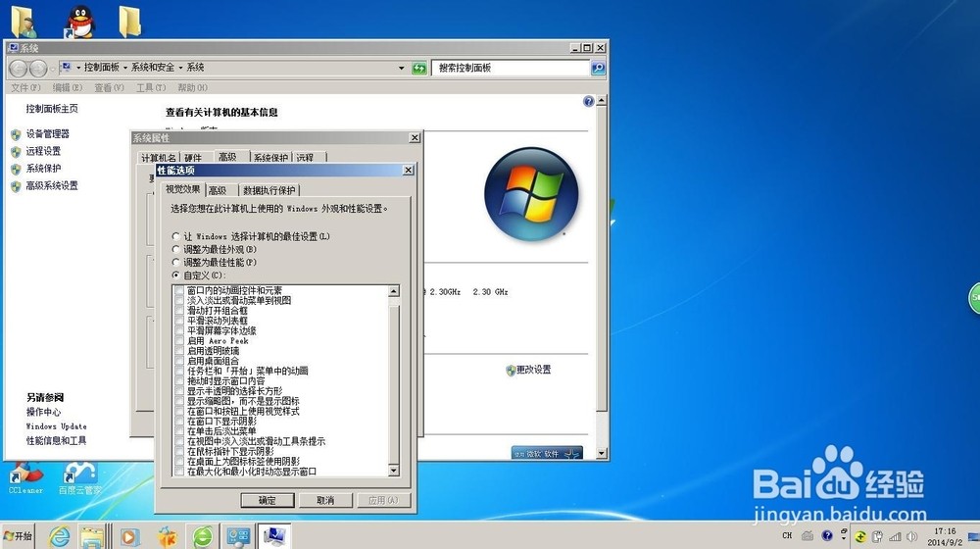Enable 显示缩略图，而不是显示图标 checkbox
Viewport: 980px width, 549px height.
point(179,401)
